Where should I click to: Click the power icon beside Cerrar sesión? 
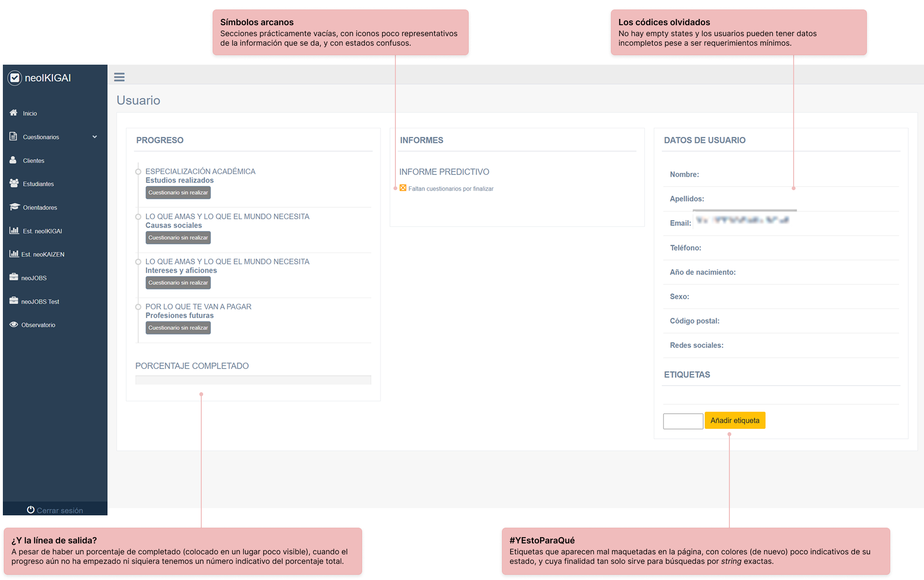(30, 510)
